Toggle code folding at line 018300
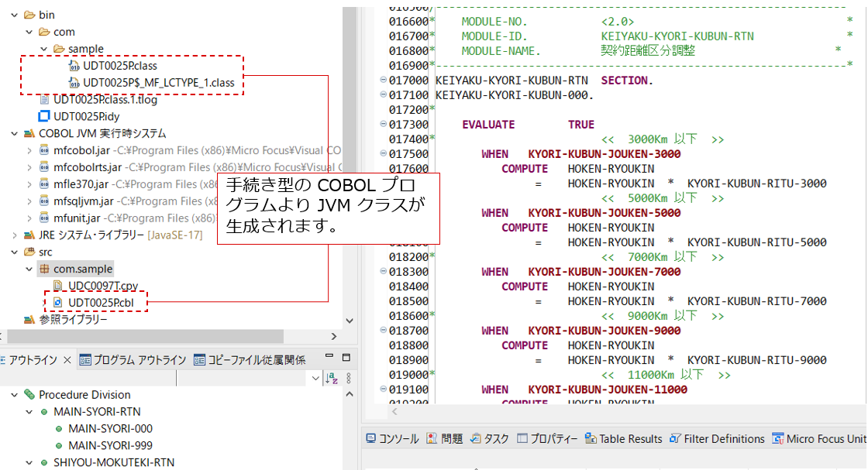 point(383,271)
